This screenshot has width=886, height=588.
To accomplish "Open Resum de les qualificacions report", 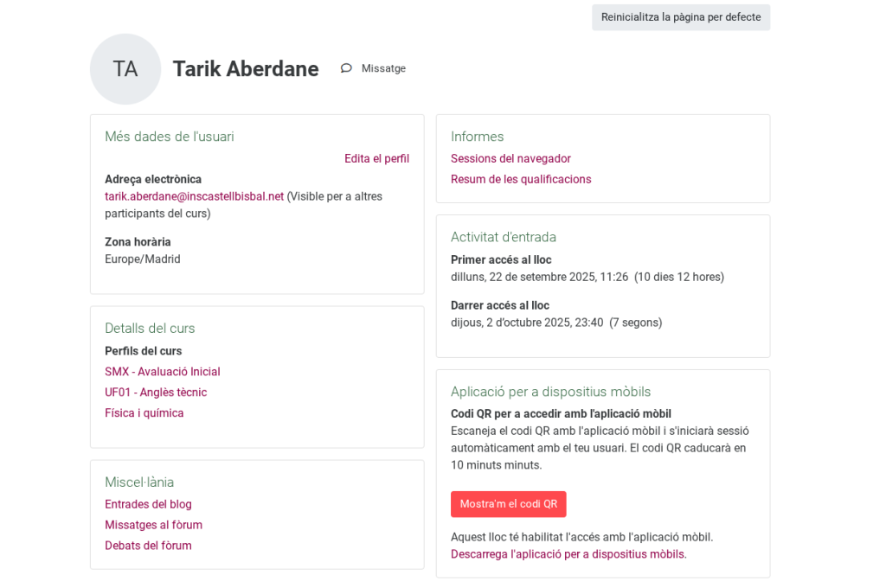I will click(521, 180).
